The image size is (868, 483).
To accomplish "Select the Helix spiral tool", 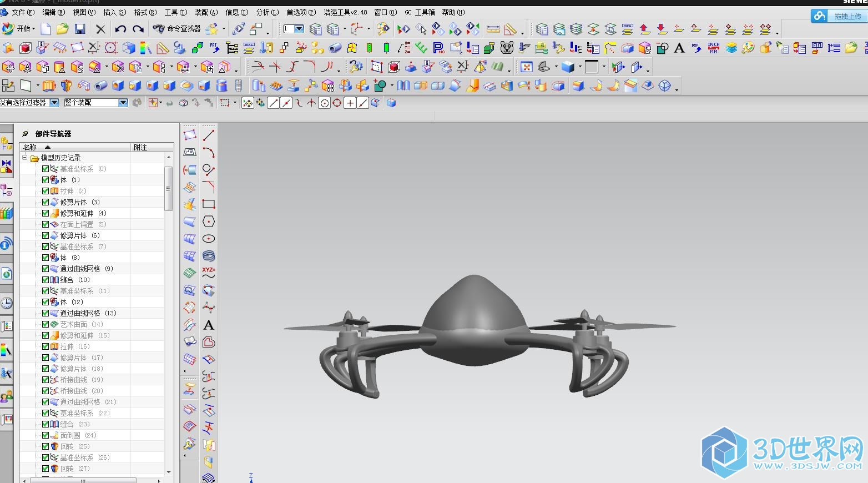I will coord(209,256).
